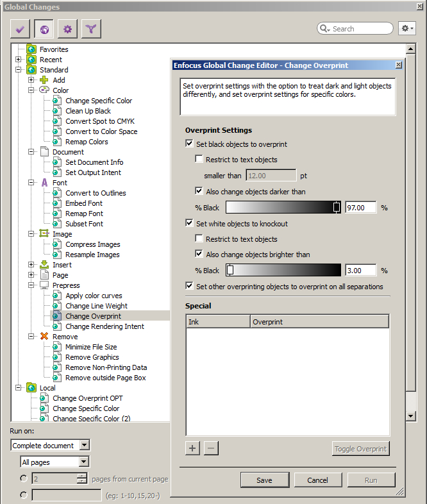Collapse the Color tree node
Screen dimensions: 427x504
coord(31,90)
